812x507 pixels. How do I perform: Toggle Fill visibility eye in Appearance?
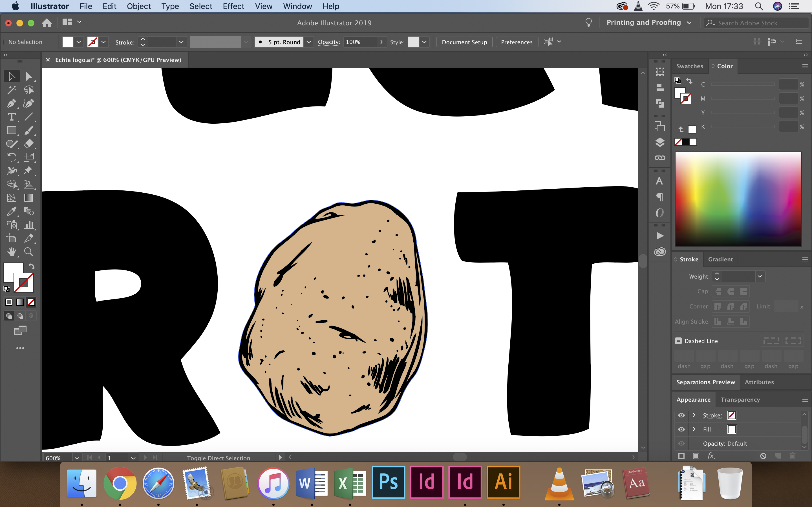tap(681, 429)
